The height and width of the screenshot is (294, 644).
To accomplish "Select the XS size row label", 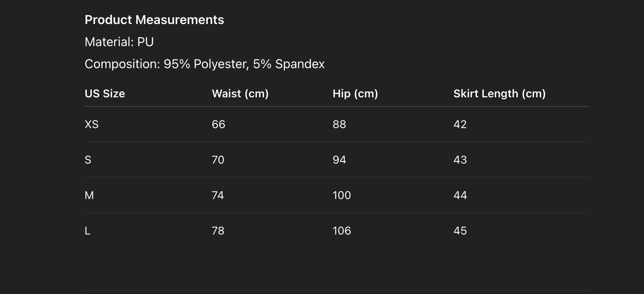I will pyautogui.click(x=92, y=124).
